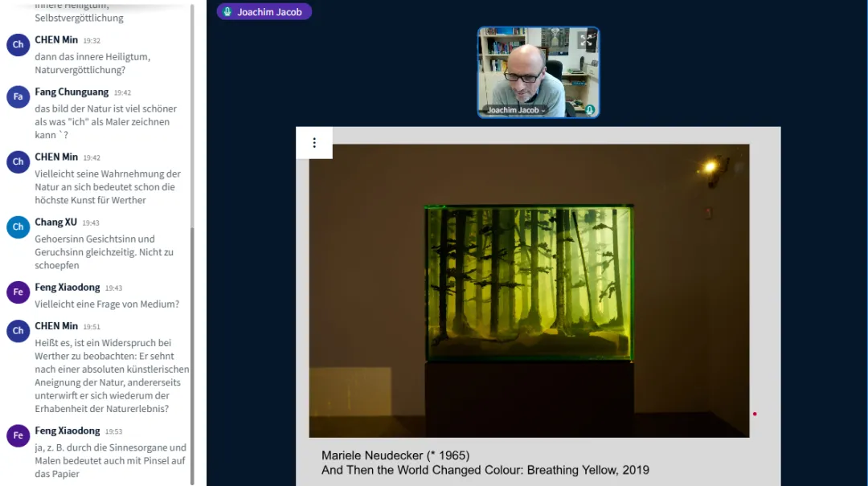The height and width of the screenshot is (486, 868).
Task: Click the green microphone icon on the webcam
Action: [x=590, y=109]
